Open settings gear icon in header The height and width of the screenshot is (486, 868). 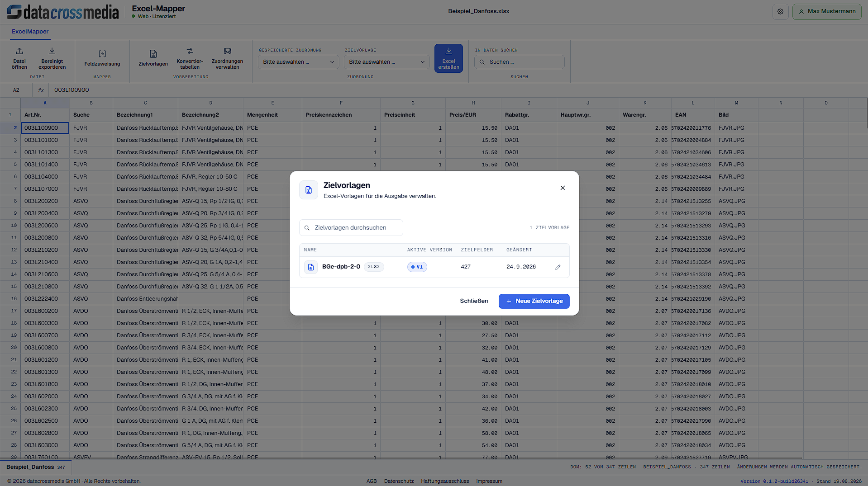[780, 12]
